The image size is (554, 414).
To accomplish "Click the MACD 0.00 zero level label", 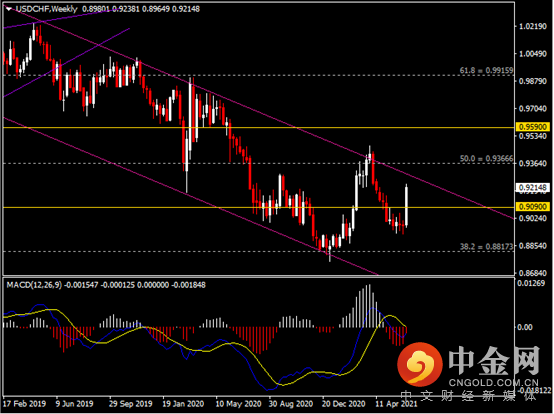I will pyautogui.click(x=525, y=327).
